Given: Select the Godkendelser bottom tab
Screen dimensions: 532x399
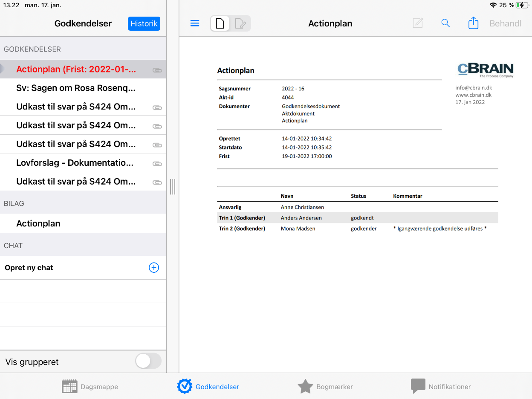Looking at the screenshot, I should [x=208, y=387].
